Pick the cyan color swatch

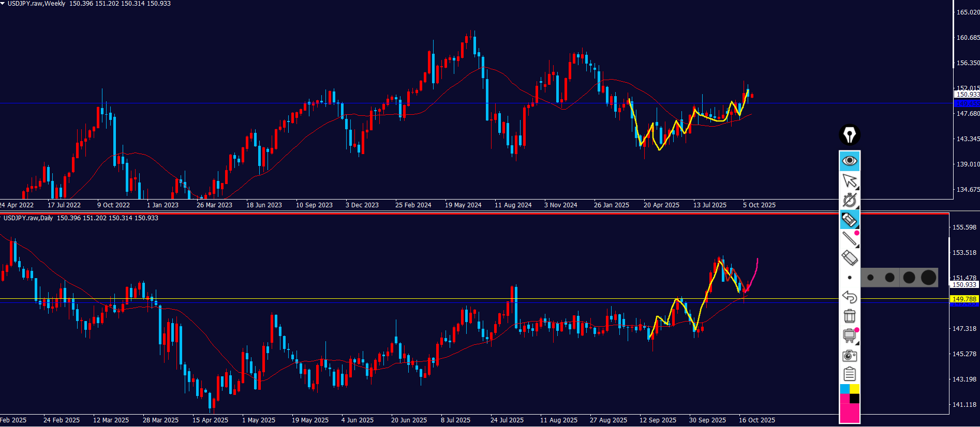tap(844, 389)
